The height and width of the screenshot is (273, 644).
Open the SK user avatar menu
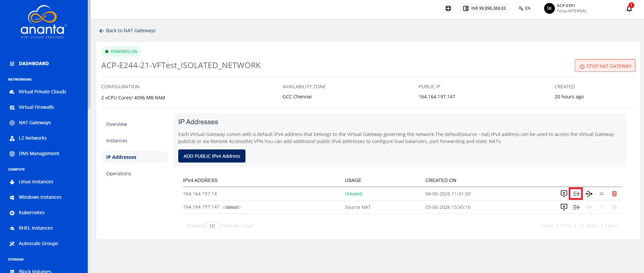click(x=549, y=8)
